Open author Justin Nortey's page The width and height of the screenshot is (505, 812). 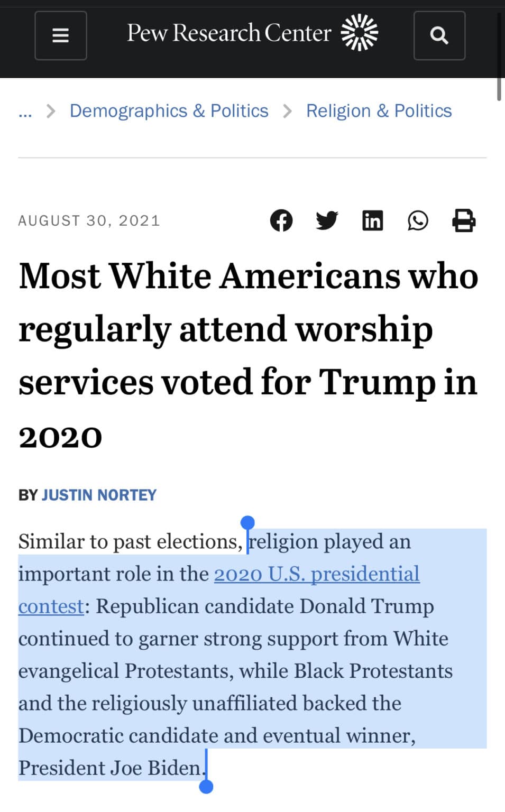coord(99,495)
